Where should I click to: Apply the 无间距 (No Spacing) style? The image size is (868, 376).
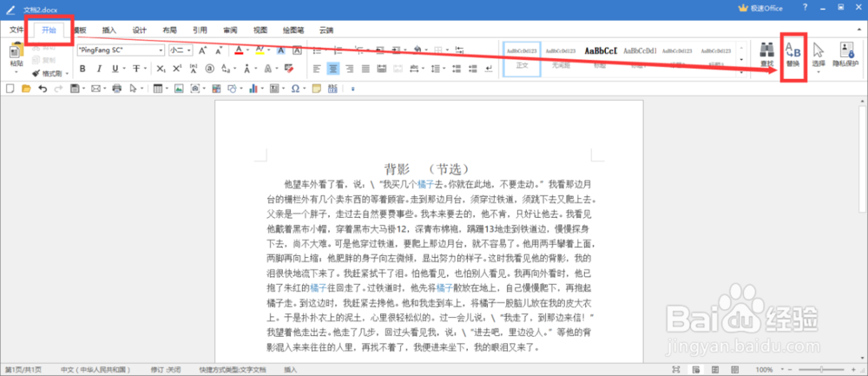[560, 59]
